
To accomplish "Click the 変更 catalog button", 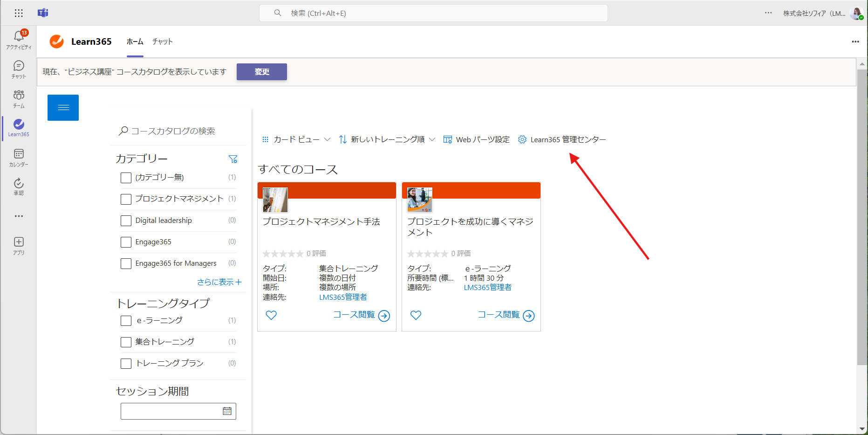I will (x=262, y=72).
